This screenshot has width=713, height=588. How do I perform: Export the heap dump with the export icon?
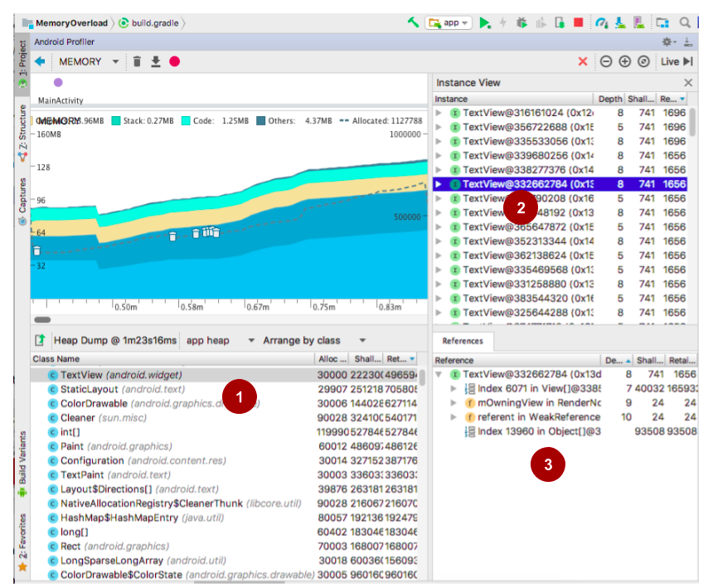pos(41,340)
